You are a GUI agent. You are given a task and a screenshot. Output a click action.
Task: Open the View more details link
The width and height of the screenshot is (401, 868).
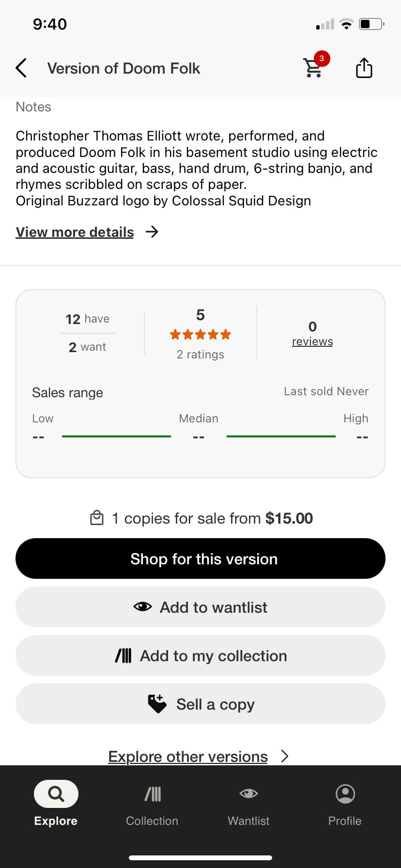pos(75,232)
